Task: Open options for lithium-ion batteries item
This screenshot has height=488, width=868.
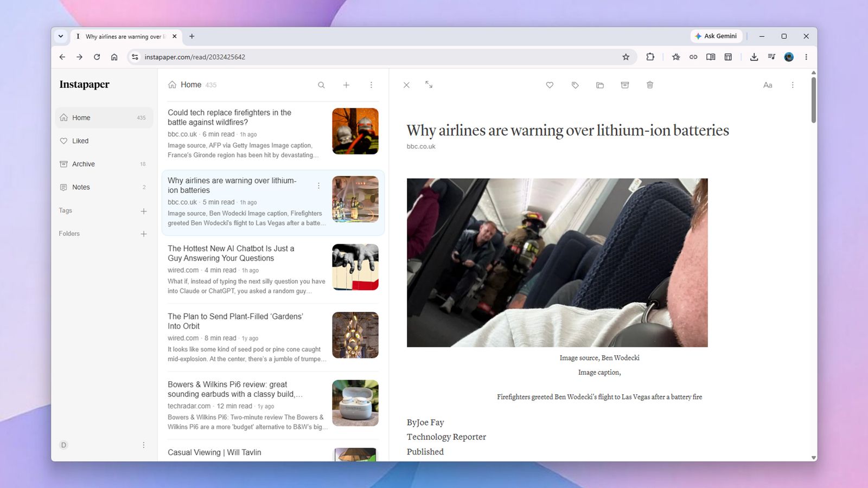Action: 318,185
